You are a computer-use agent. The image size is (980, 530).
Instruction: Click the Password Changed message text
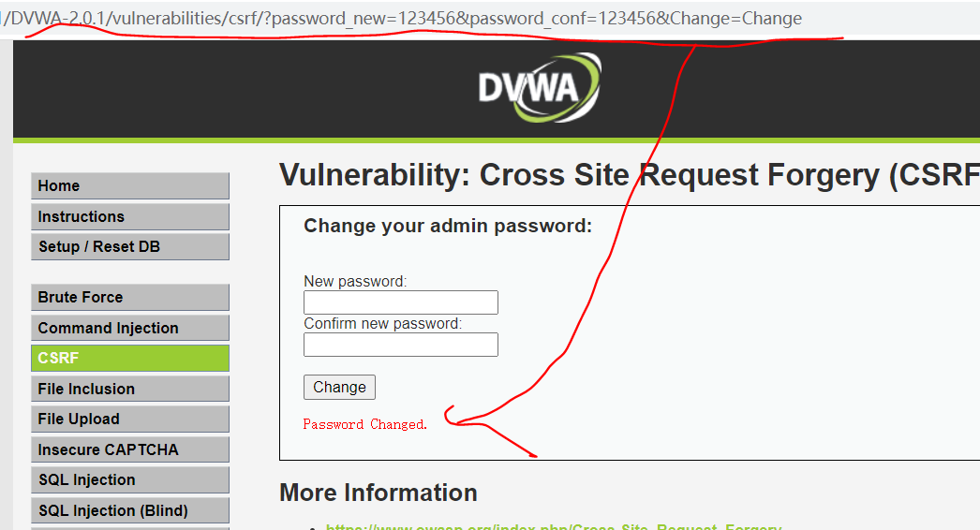click(365, 424)
